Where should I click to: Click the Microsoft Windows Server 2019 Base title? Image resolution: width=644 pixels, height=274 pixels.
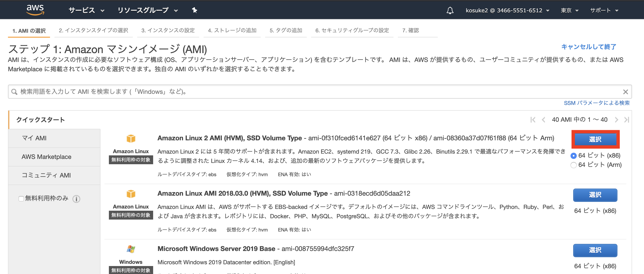[216, 249]
